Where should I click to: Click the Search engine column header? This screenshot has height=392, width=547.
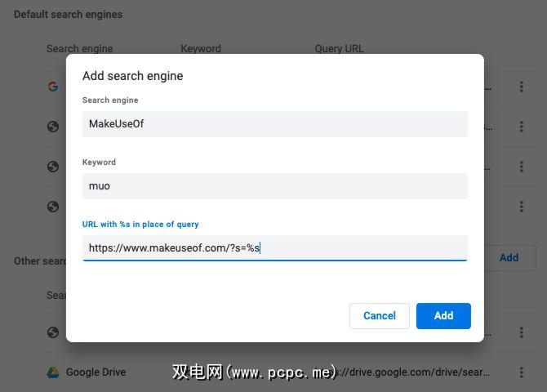tap(79, 48)
